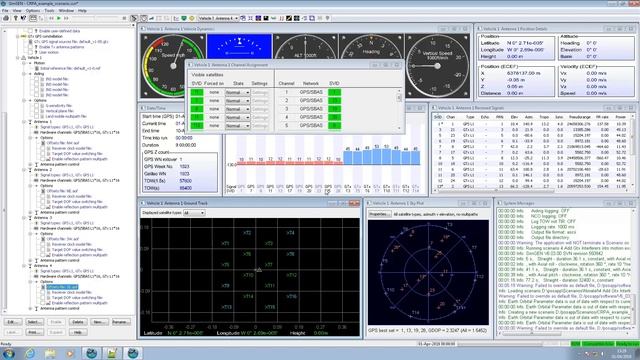
Task: Click the GTx GPS constellation satellite icon
Action: pos(24,36)
